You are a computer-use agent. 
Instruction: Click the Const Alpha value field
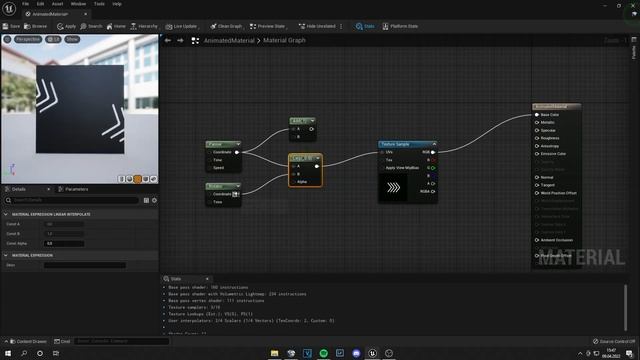point(64,244)
